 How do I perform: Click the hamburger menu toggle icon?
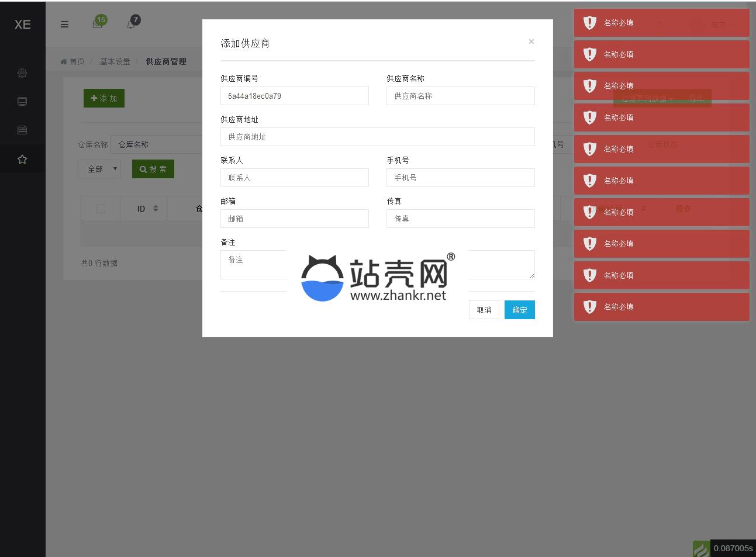[x=64, y=25]
